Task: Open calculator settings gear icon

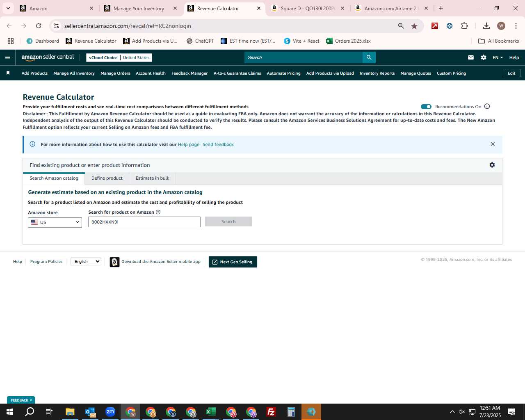Action: 492,165
